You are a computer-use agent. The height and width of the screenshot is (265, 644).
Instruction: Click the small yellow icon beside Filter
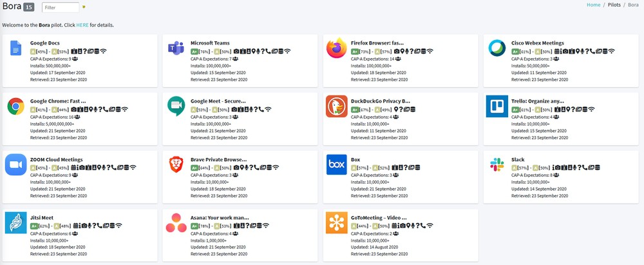[x=84, y=7]
